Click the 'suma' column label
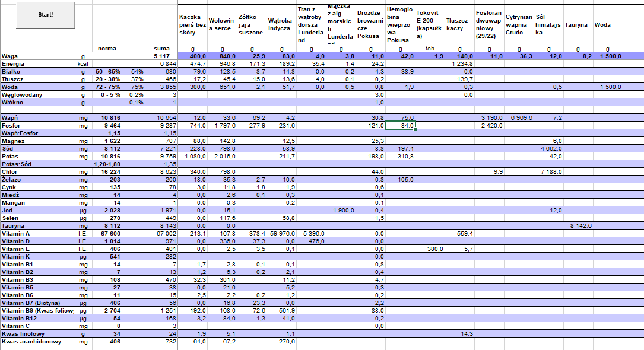The width and height of the screenshot is (644, 350). [x=161, y=49]
